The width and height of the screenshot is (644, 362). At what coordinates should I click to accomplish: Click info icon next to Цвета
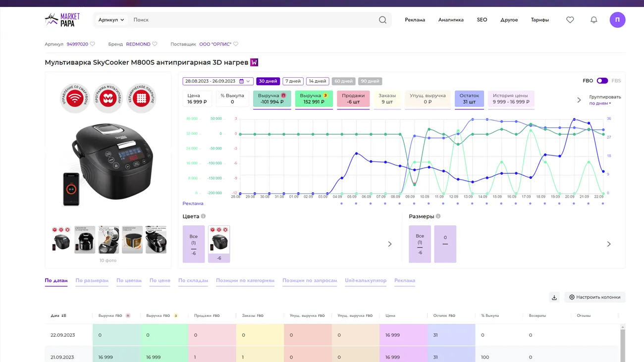[203, 216]
